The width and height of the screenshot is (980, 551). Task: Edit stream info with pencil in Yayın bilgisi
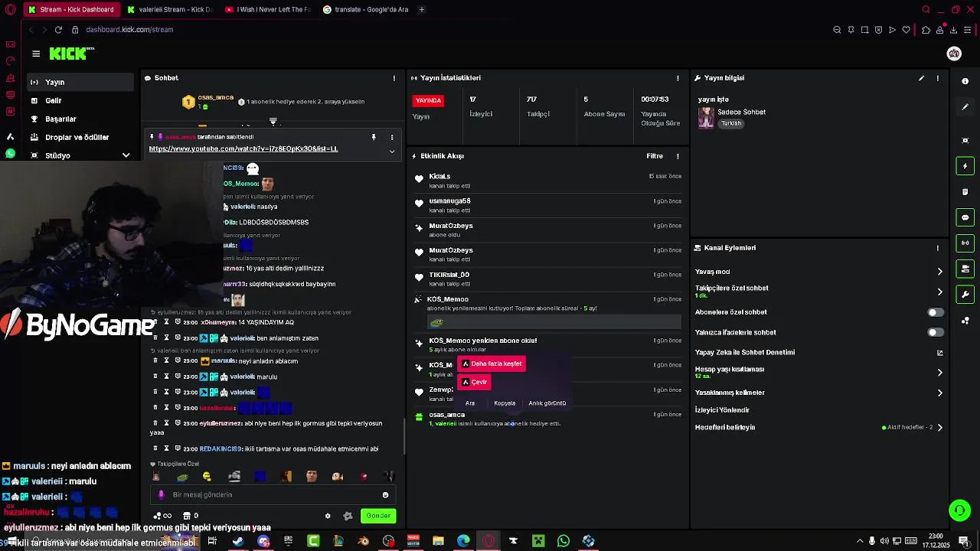(x=921, y=78)
